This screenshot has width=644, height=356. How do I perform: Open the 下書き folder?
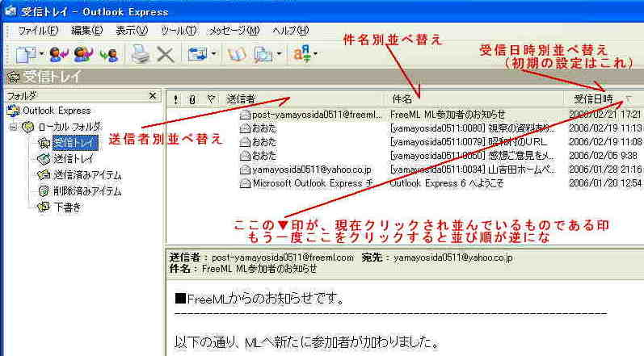67,207
